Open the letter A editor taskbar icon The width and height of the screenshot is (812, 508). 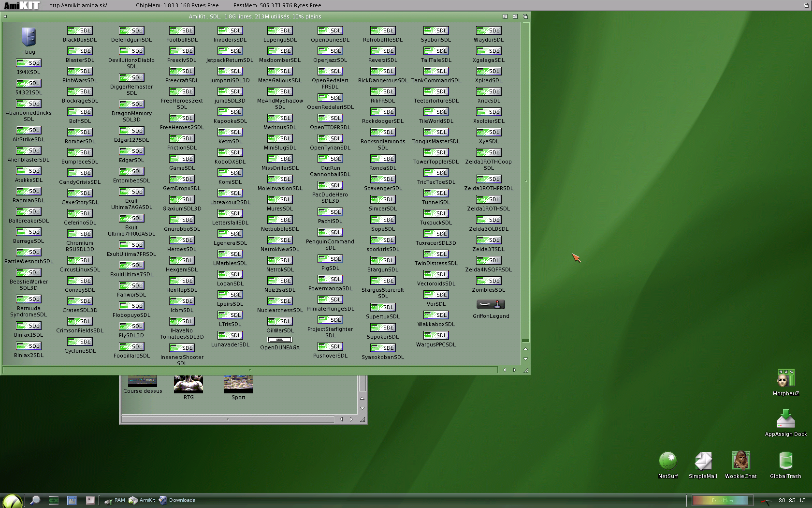[x=90, y=500]
